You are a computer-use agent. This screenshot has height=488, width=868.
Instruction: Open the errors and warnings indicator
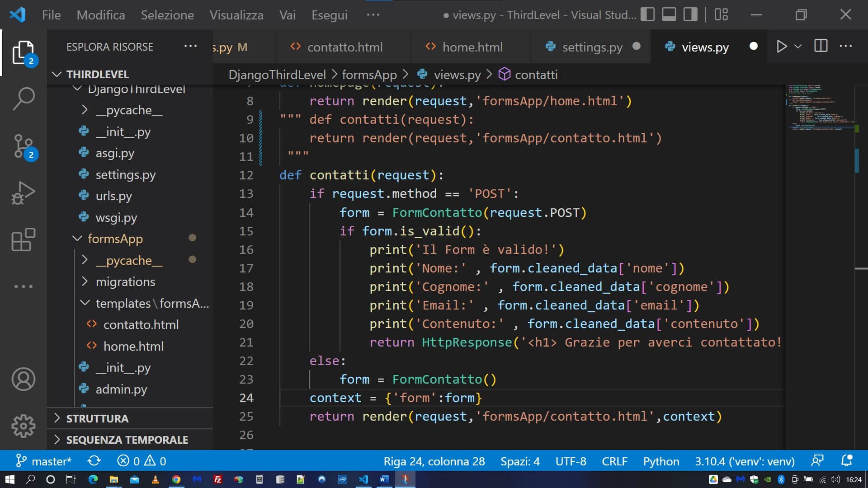(x=142, y=461)
